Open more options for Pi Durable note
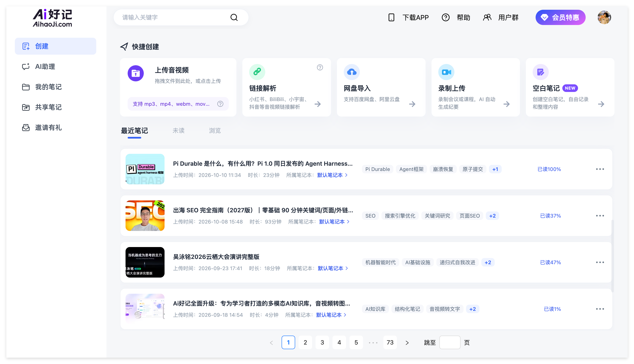The height and width of the screenshot is (364, 634). (600, 169)
